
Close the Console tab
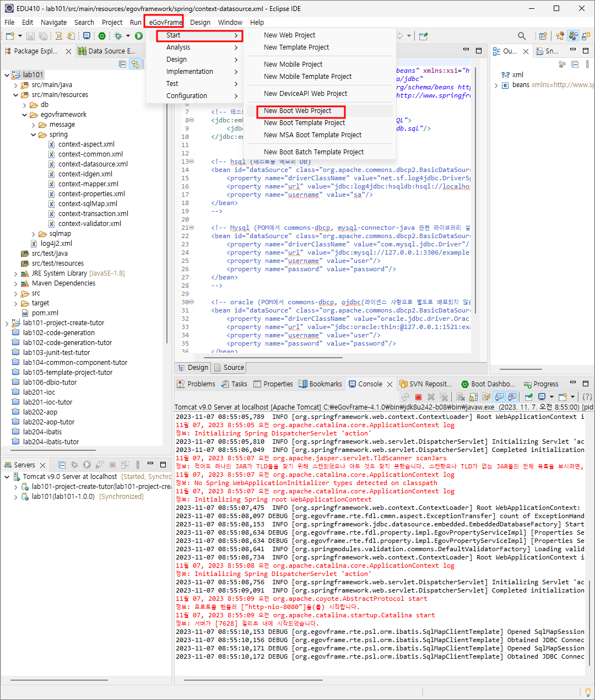click(x=390, y=384)
